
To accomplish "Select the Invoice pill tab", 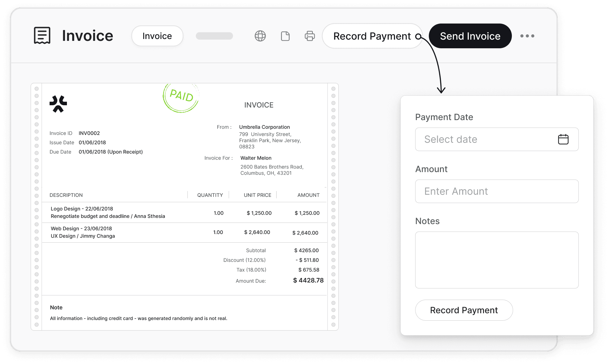I will 157,36.
